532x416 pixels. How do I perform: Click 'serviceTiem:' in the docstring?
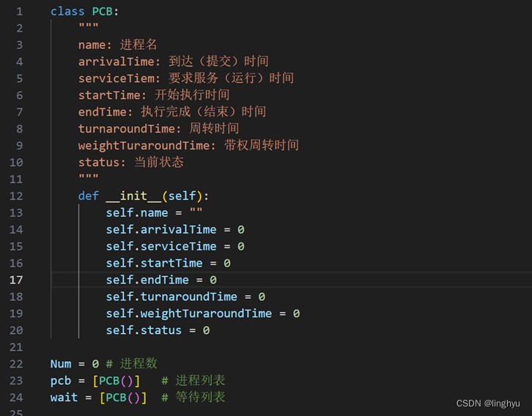point(119,78)
